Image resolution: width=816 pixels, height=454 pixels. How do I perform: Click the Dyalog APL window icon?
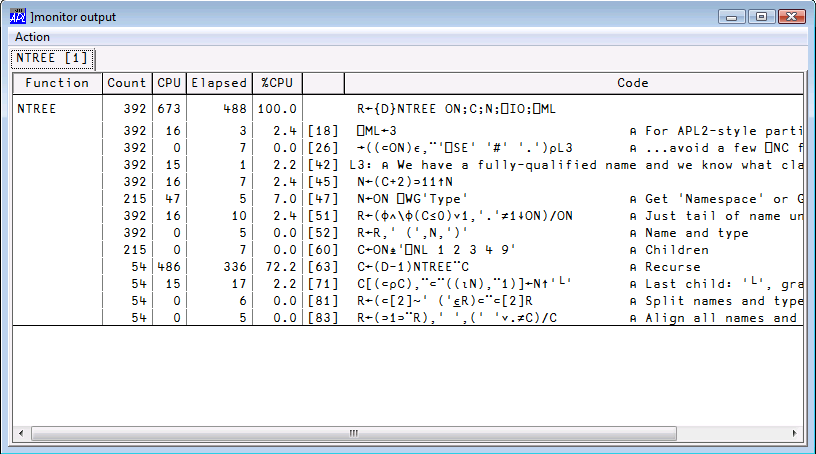coord(18,17)
